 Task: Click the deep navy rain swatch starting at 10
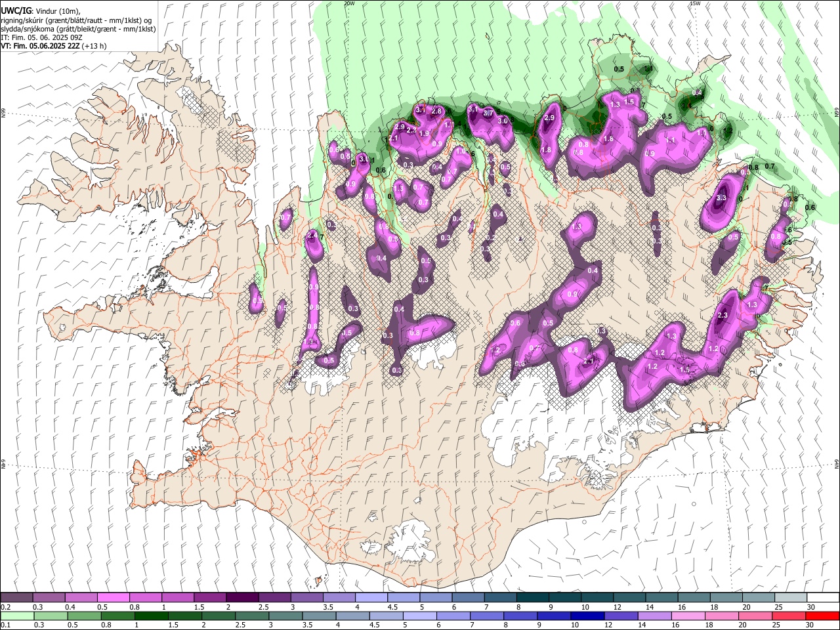[x=587, y=616]
